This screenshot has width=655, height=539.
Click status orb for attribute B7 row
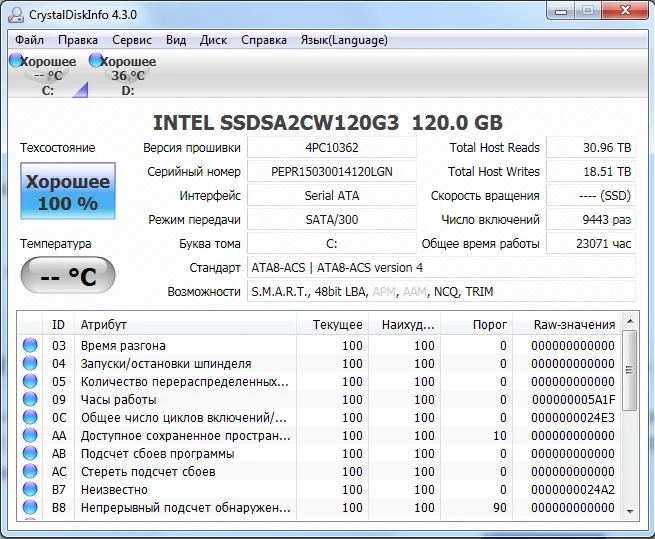point(30,490)
